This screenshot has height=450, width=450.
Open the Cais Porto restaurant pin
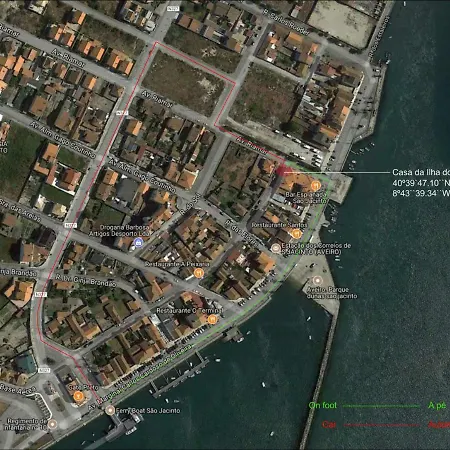(x=78, y=396)
